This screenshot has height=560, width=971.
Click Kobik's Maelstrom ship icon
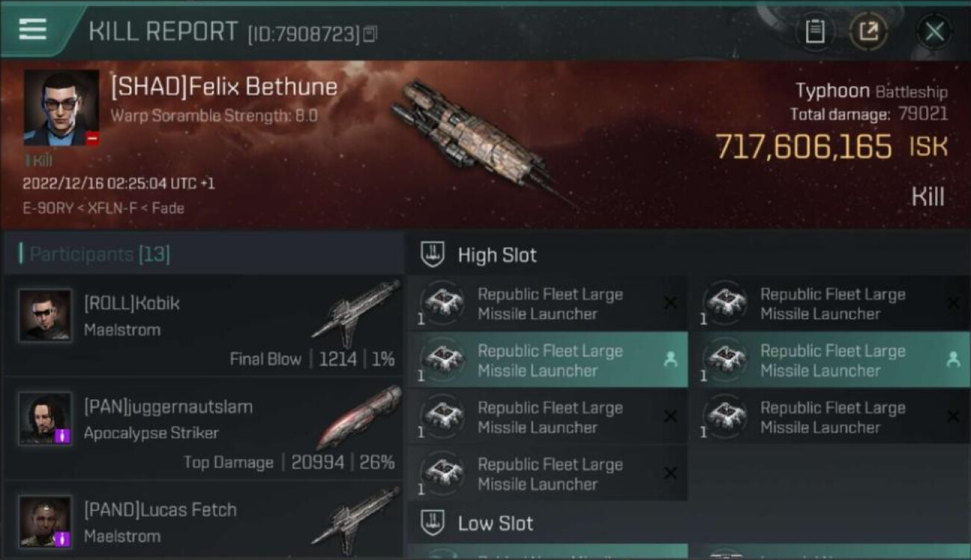[x=357, y=314]
